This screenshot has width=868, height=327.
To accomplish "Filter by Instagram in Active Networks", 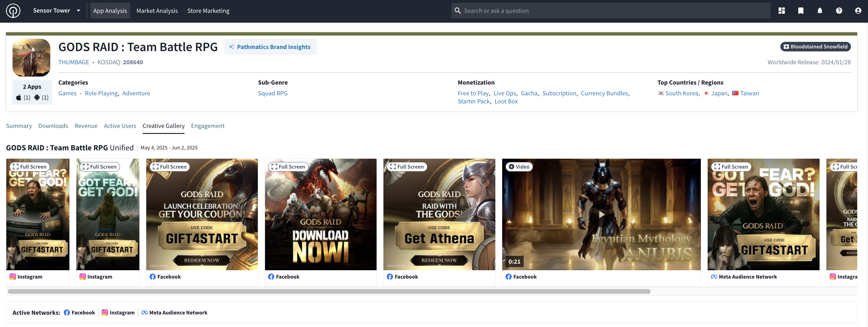I will tap(118, 313).
